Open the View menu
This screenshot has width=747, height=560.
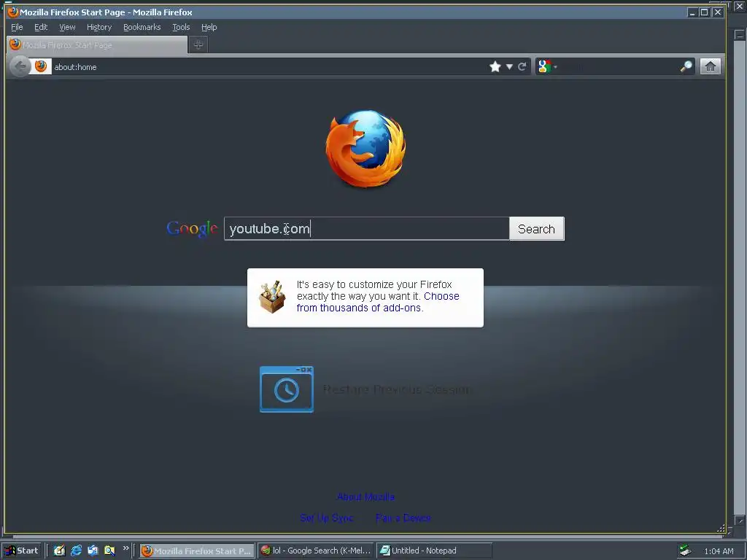tap(67, 27)
